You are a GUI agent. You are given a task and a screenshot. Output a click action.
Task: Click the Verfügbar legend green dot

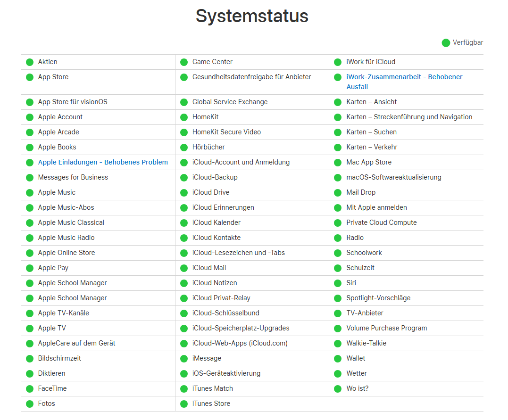point(446,43)
